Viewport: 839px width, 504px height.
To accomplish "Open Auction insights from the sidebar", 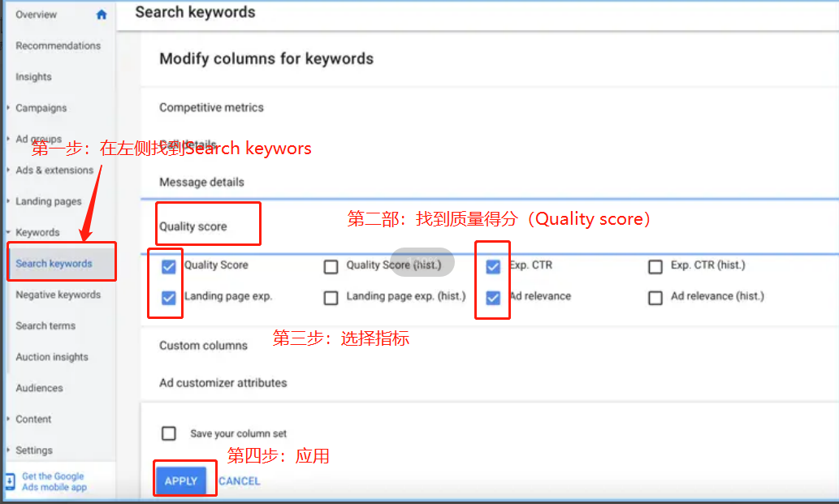I will 52,357.
